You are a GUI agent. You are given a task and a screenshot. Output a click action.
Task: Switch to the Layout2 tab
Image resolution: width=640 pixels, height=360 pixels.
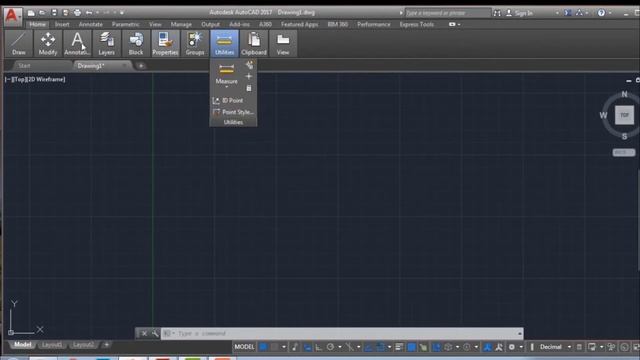tap(83, 345)
